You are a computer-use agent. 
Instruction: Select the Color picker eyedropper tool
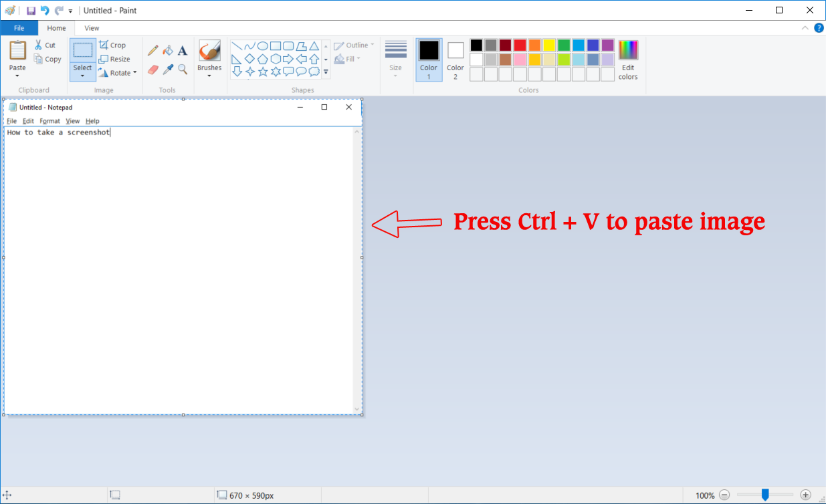[x=168, y=70]
